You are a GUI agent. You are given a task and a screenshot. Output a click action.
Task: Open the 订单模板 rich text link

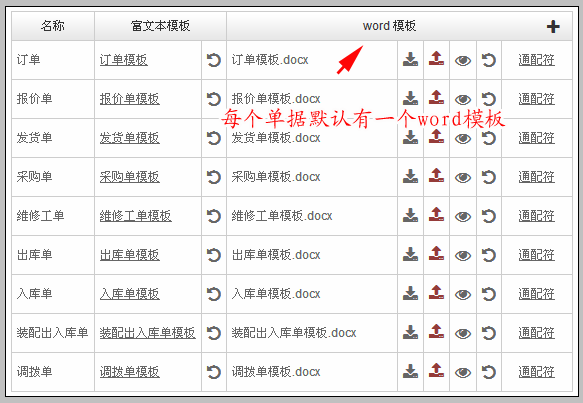(124, 60)
